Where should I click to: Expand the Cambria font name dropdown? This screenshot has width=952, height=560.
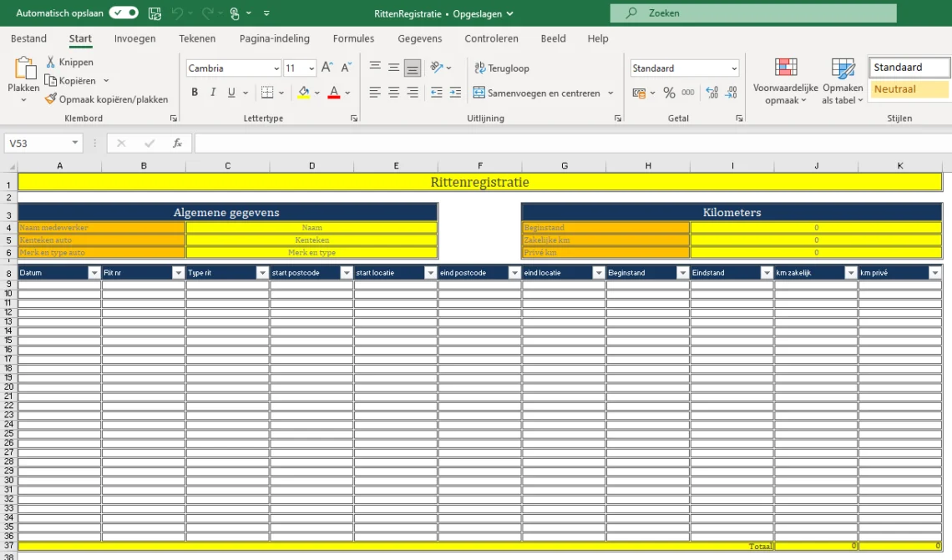pos(276,68)
